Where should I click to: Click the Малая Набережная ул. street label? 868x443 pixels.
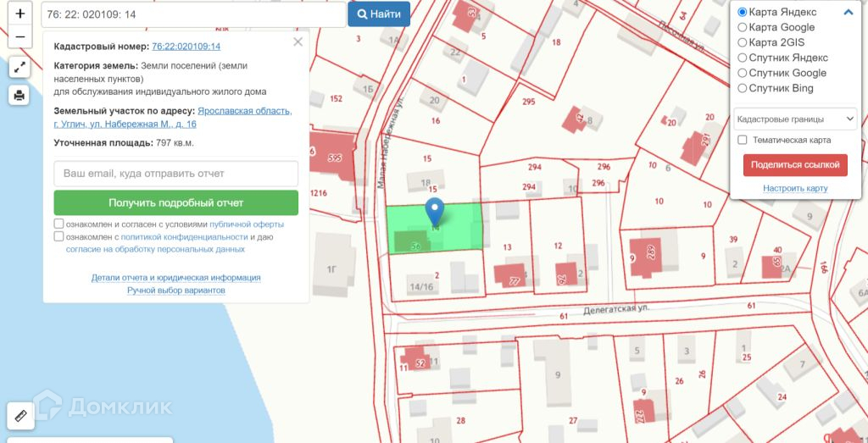(x=389, y=144)
